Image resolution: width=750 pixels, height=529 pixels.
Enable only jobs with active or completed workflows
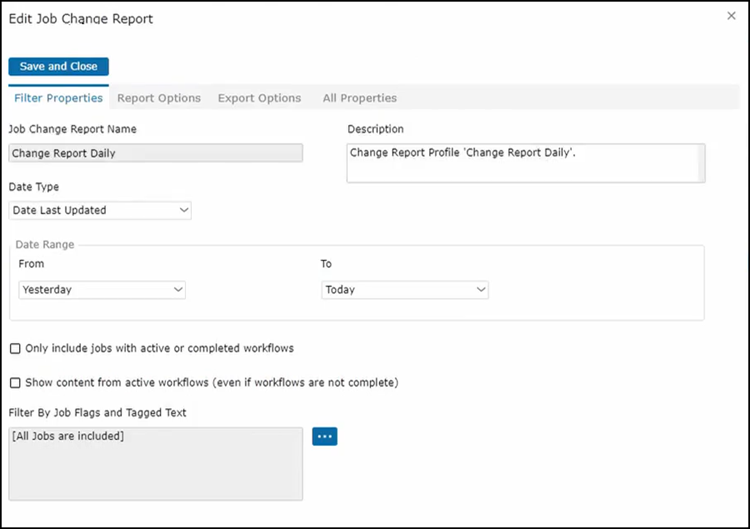pos(15,349)
